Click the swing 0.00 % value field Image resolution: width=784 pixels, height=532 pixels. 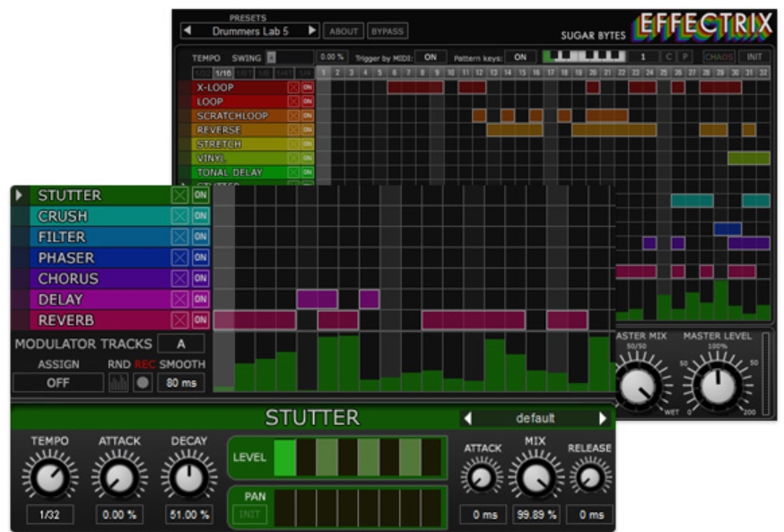(x=332, y=57)
